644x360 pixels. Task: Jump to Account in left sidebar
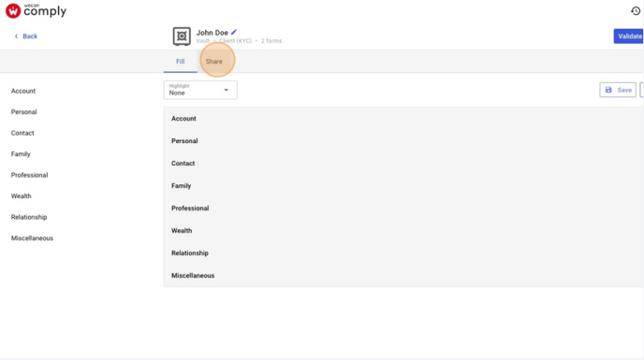pos(23,91)
